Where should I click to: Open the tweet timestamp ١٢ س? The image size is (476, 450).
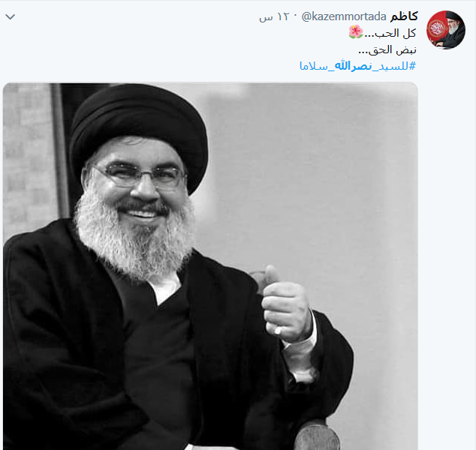tap(274, 17)
